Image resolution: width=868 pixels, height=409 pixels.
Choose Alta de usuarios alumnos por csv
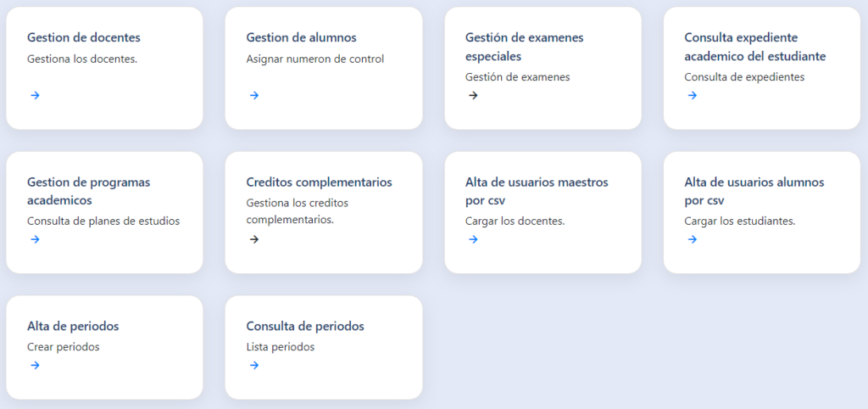point(754,191)
